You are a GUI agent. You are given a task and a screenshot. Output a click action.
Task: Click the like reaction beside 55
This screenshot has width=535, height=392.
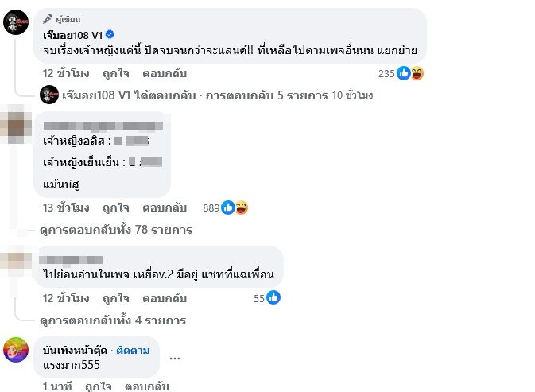(x=273, y=298)
